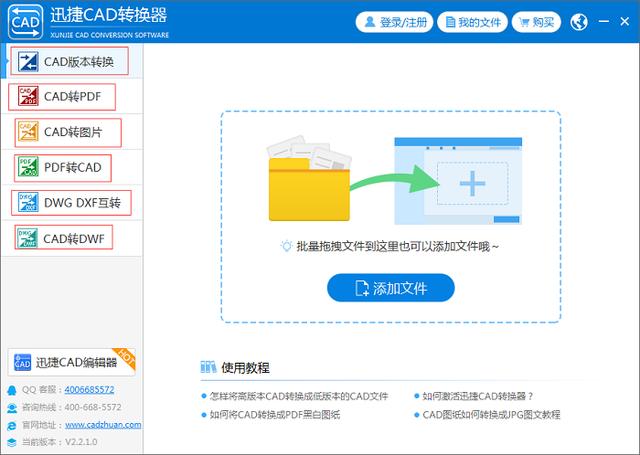Select the CAD转PDF icon
The image size is (640, 455).
pyautogui.click(x=28, y=96)
